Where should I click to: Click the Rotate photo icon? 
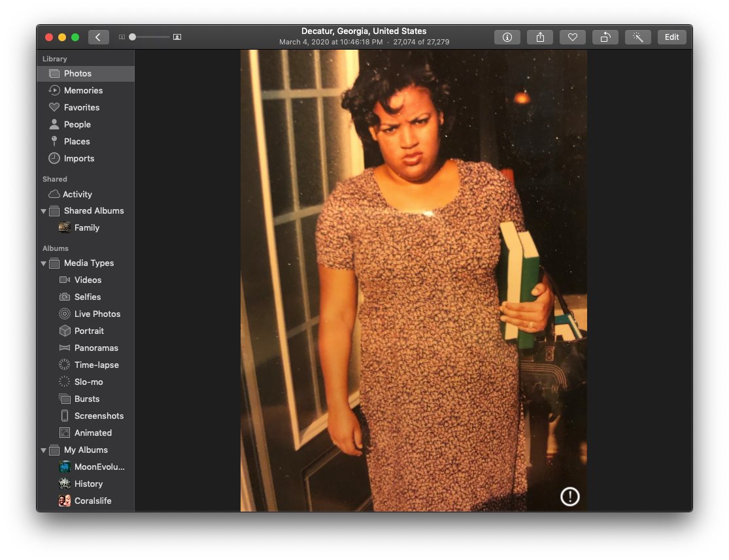(605, 37)
